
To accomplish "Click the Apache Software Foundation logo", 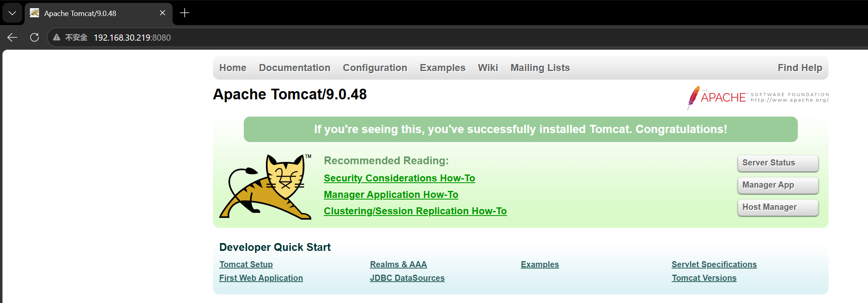I will [x=758, y=98].
